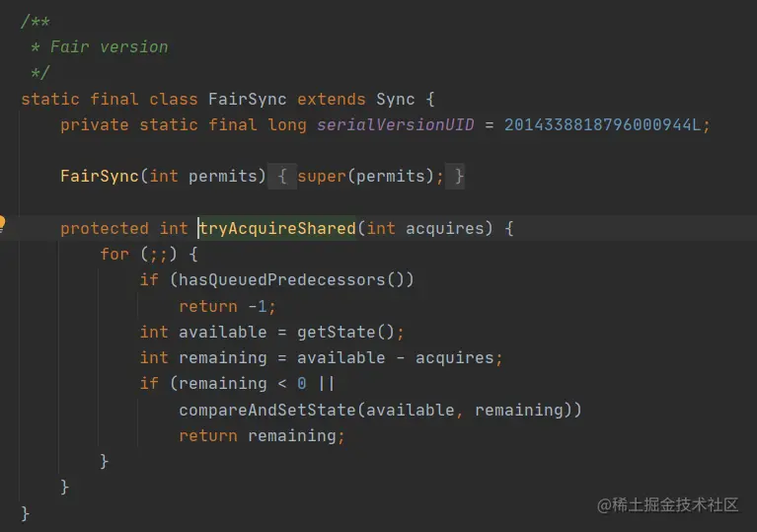
Task: Click the Sync superclass name
Action: 396,100
